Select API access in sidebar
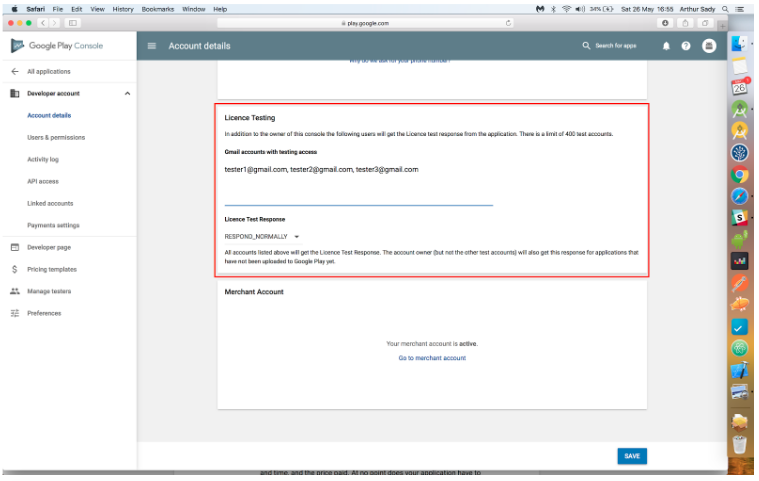 click(x=43, y=181)
